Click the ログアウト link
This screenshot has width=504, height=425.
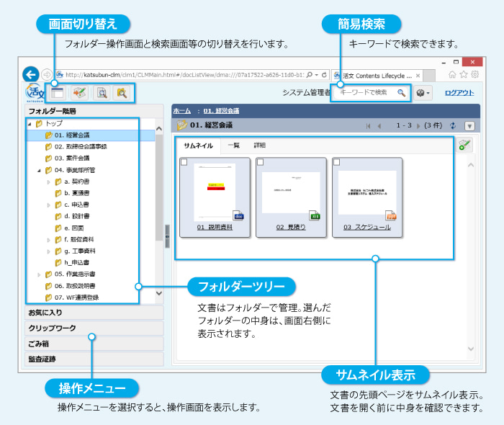coord(459,92)
